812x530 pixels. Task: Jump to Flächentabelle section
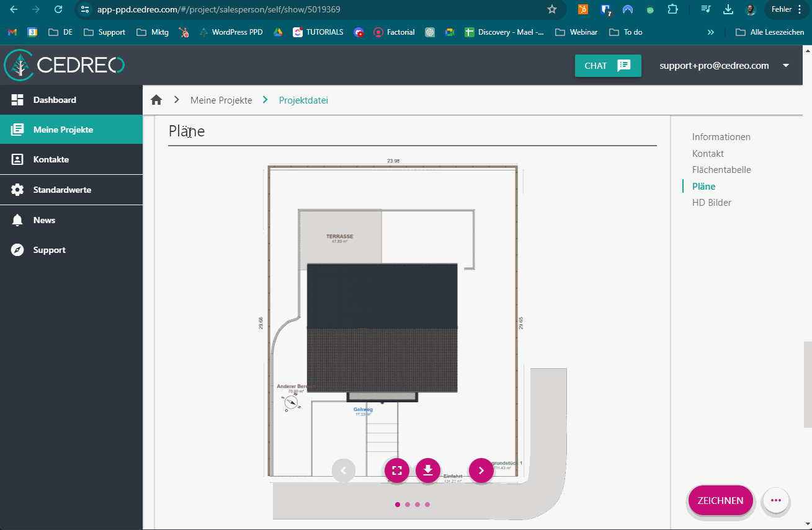pyautogui.click(x=721, y=170)
